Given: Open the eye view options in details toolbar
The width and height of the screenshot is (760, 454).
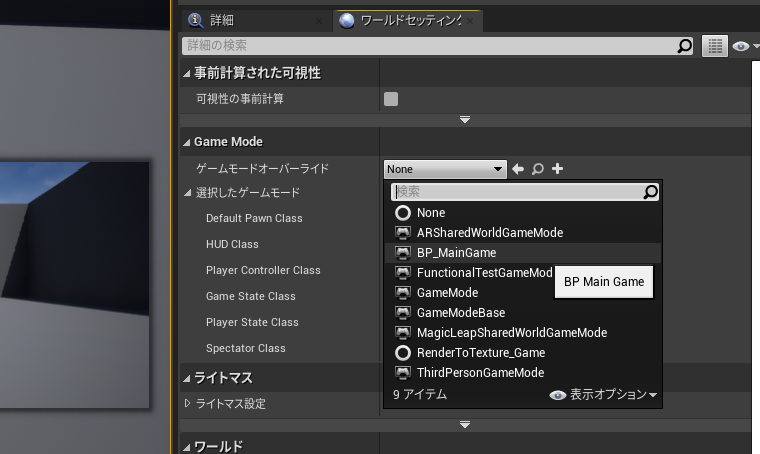Looking at the screenshot, I should coord(744,46).
